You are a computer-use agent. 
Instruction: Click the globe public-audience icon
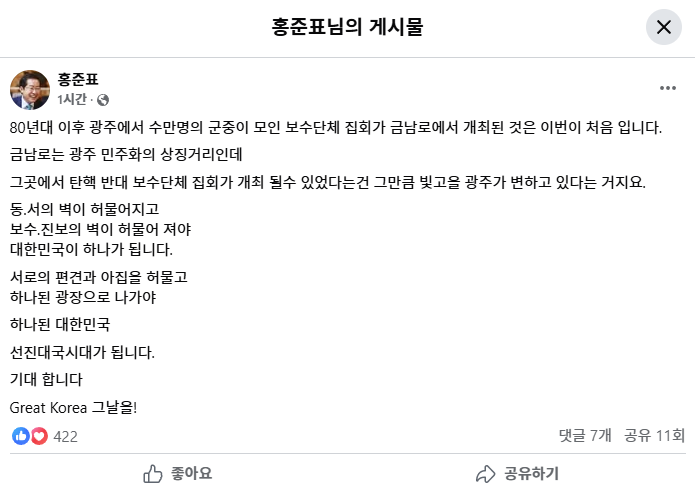point(103,100)
